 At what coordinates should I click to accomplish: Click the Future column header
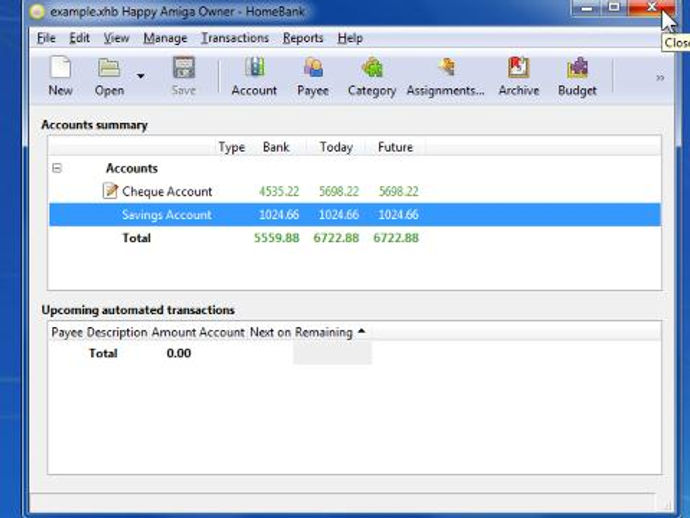click(396, 147)
